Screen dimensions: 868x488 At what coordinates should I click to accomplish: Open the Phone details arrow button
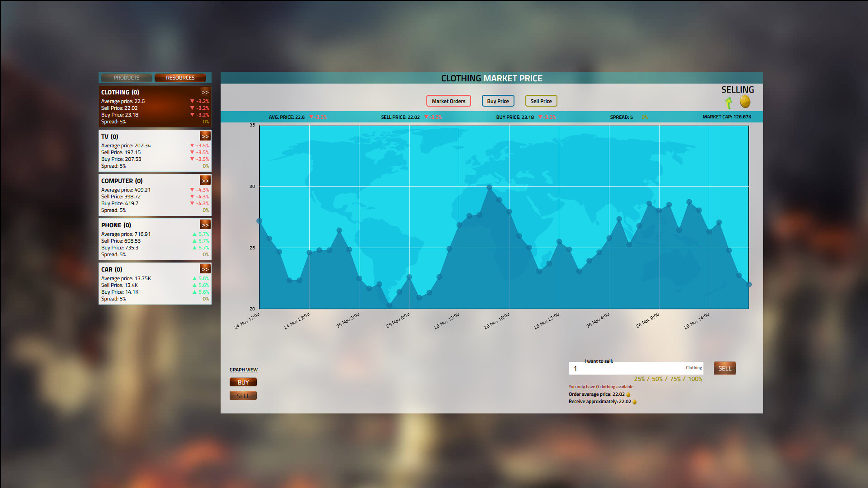click(x=205, y=225)
